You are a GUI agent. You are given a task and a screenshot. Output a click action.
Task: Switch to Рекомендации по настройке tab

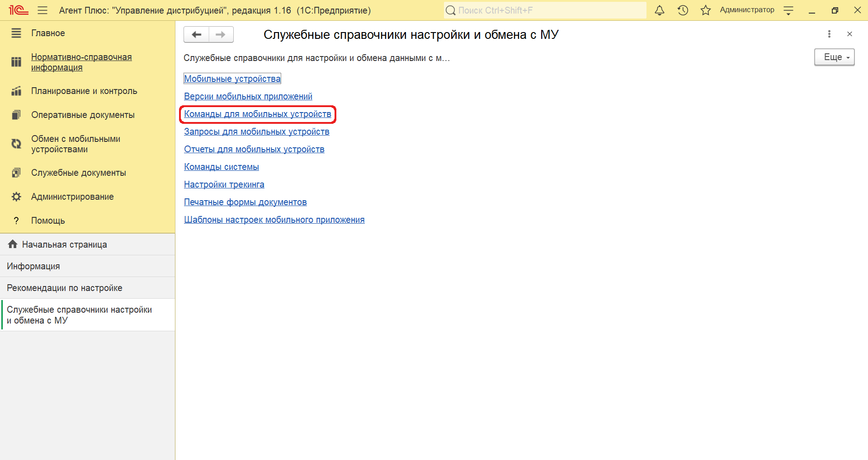pyautogui.click(x=64, y=288)
